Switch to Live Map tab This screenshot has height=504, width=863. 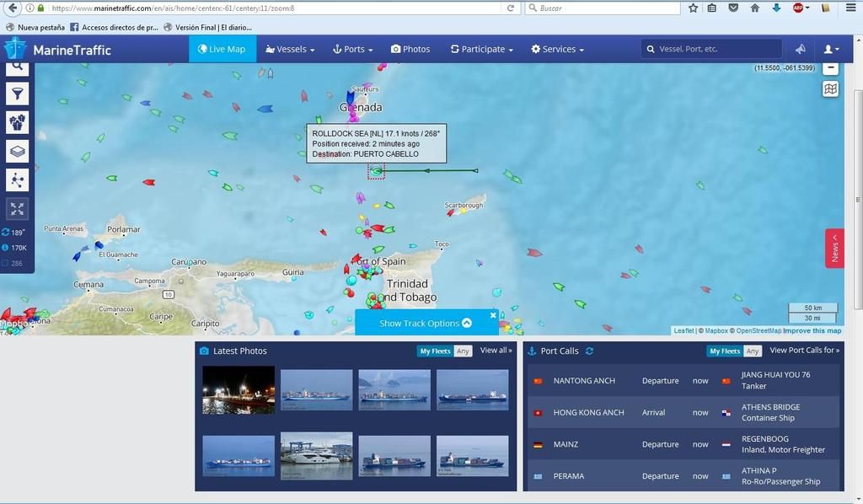point(222,49)
